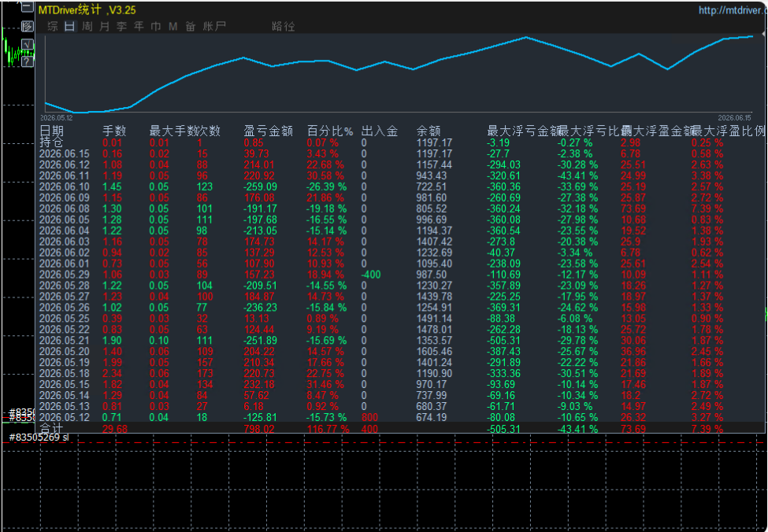768x532 pixels.
Task: Click the #83505269 sl order line label
Action: 39,437
